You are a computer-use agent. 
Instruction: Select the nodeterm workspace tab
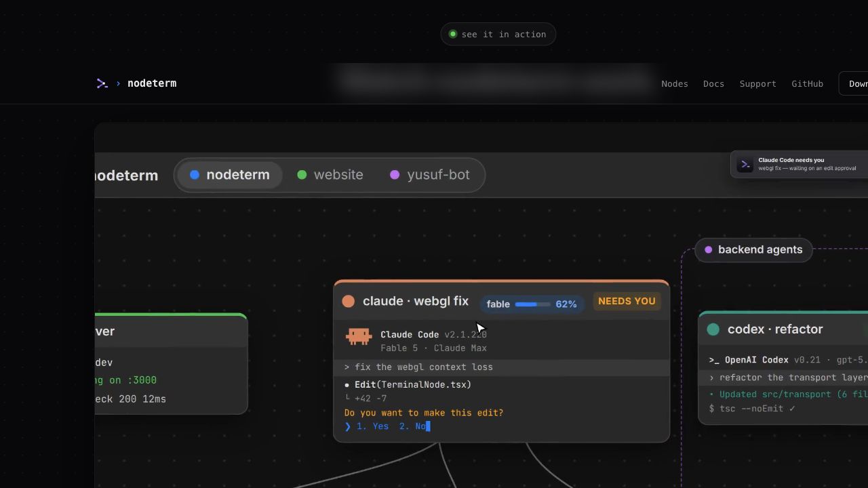click(230, 175)
